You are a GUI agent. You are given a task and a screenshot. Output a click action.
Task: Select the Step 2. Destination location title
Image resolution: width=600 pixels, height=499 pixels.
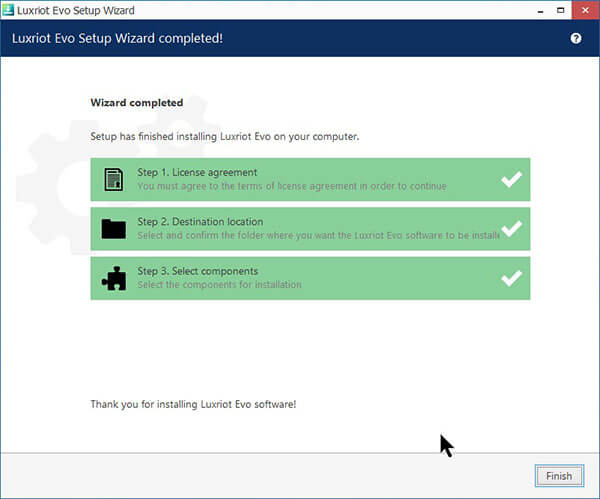202,222
